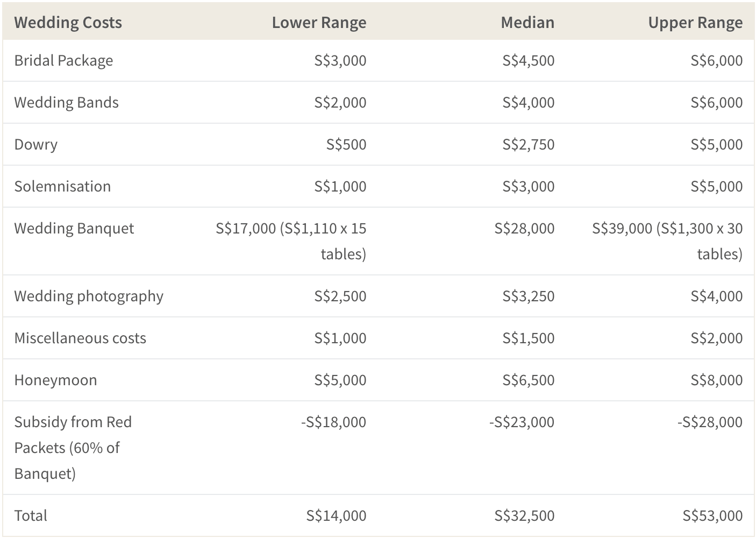This screenshot has width=756, height=538.
Task: Select the Upper Range column header
Action: [x=695, y=23]
